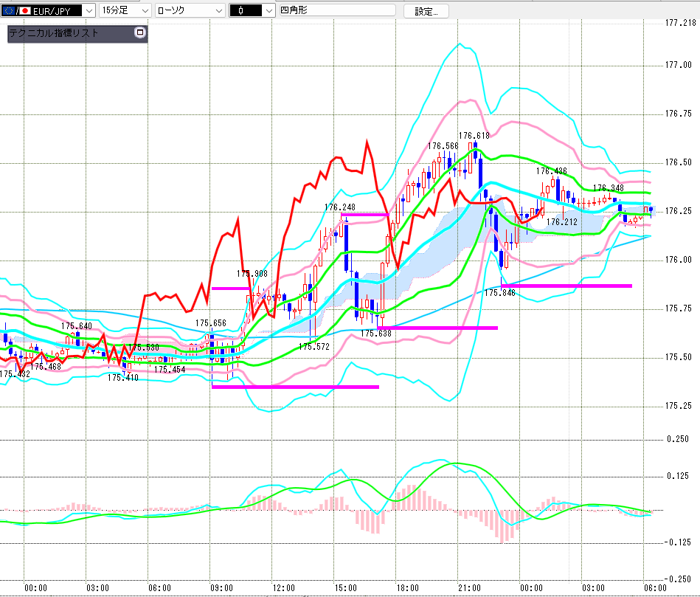
Task: Click the candlestick icon in the black box
Action: 242,11
